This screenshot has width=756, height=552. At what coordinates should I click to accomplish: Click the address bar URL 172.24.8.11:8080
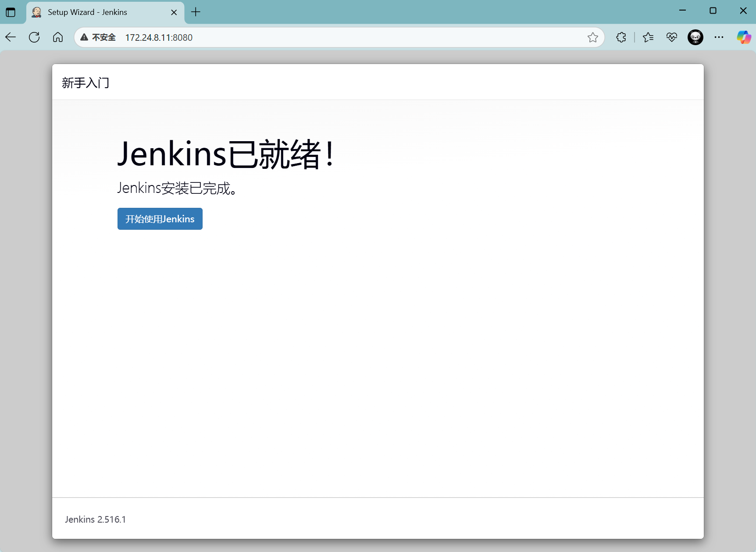pos(159,38)
